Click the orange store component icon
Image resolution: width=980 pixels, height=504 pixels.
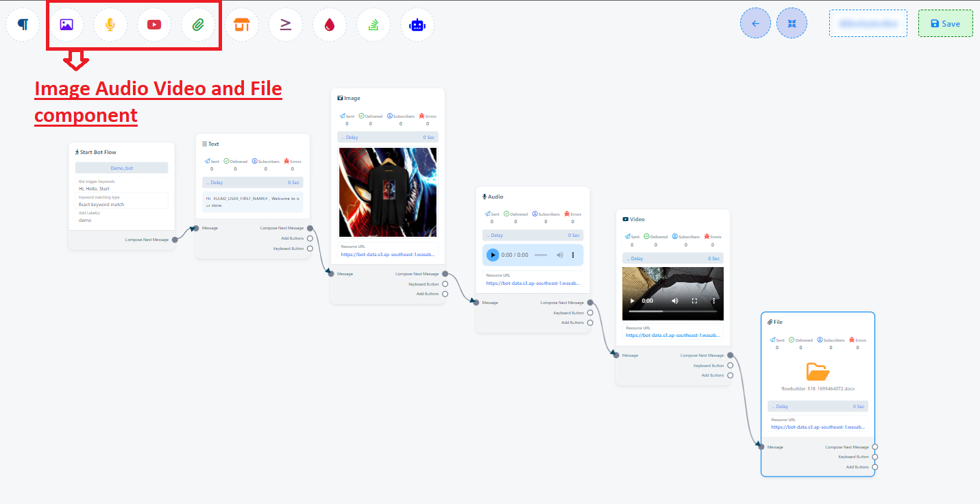tap(242, 25)
